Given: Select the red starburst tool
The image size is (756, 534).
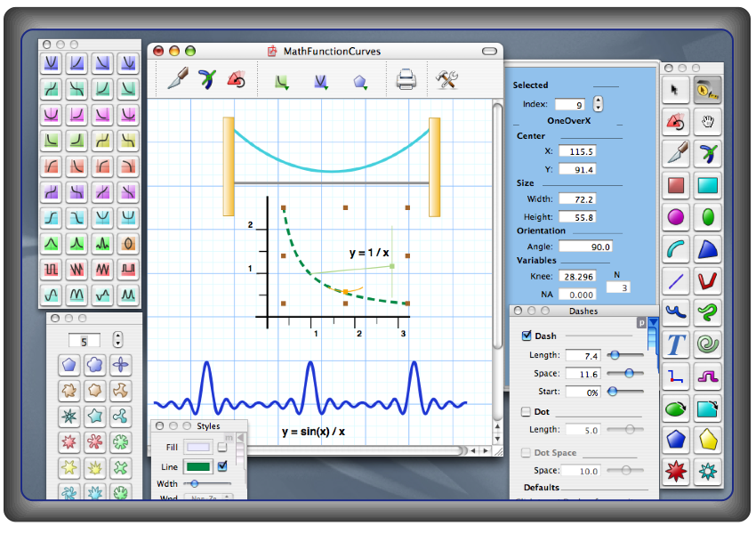Looking at the screenshot, I should [675, 472].
